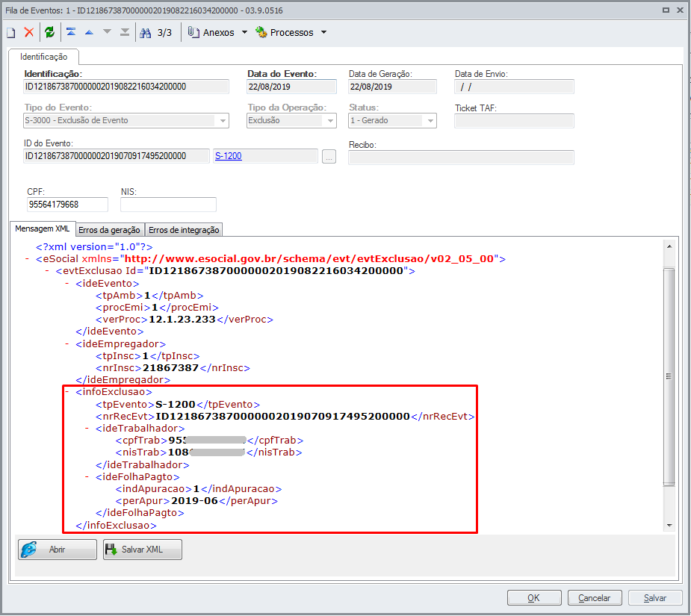The width and height of the screenshot is (691, 616).
Task: Go to the last record icon
Action: pyautogui.click(x=125, y=32)
